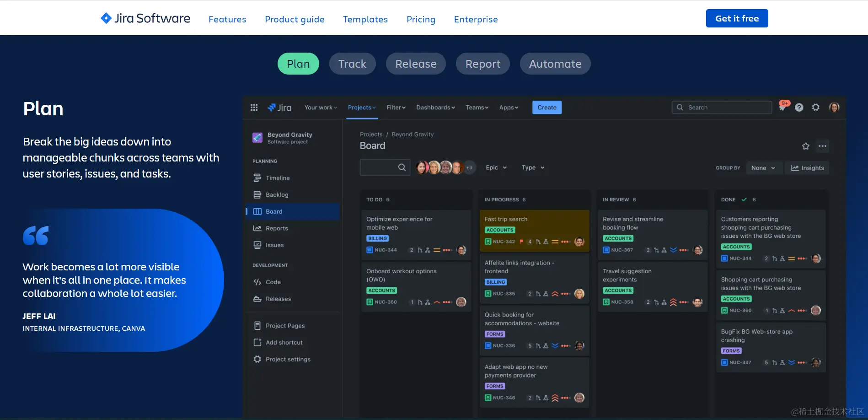Click the Project settings gear icon

pos(257,359)
